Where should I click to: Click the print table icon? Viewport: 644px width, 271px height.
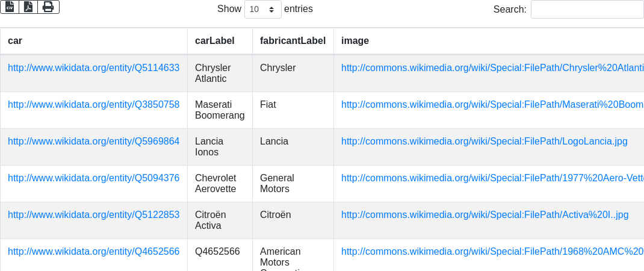48,7
